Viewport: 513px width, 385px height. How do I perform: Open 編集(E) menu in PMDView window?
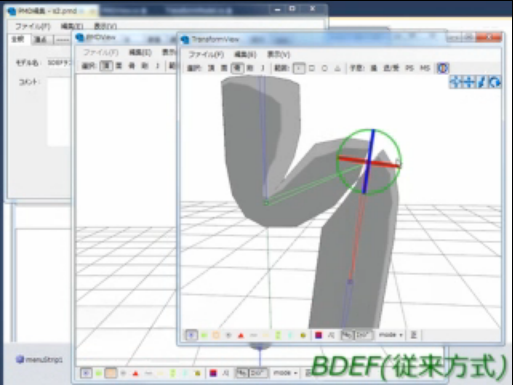coord(140,52)
